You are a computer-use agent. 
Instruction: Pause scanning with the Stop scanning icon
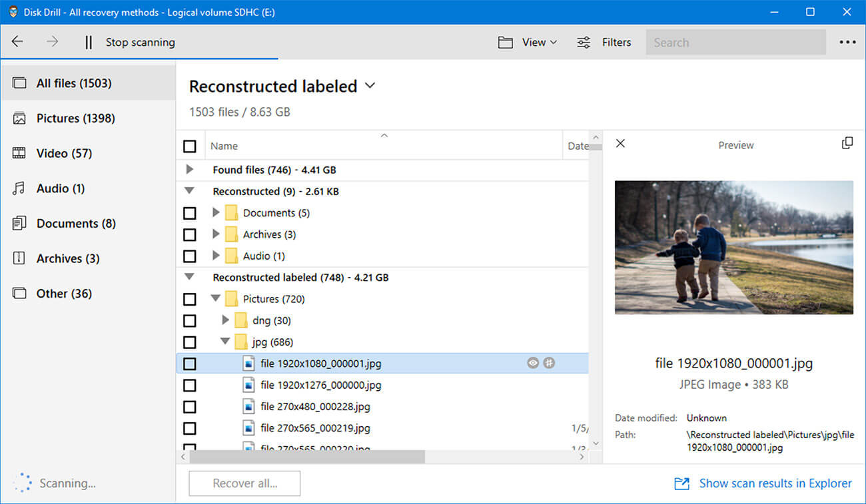[x=88, y=42]
